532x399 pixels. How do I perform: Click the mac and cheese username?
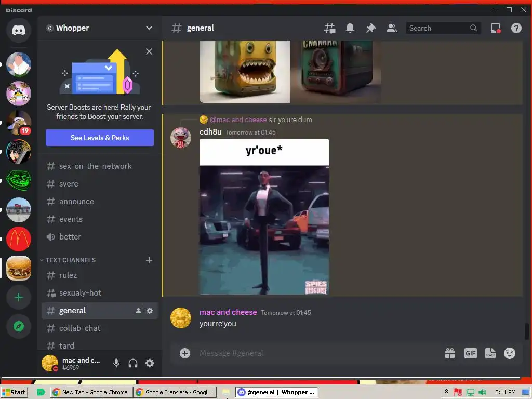[228, 312]
